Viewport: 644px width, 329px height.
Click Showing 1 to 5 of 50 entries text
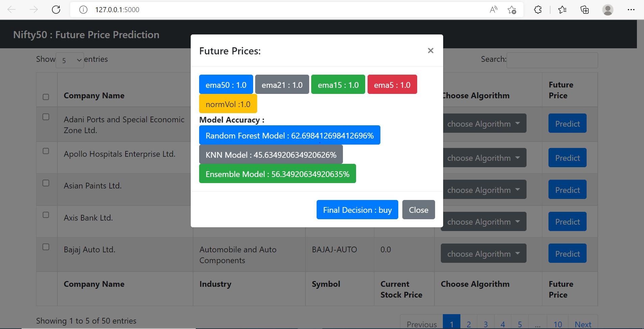(86, 321)
